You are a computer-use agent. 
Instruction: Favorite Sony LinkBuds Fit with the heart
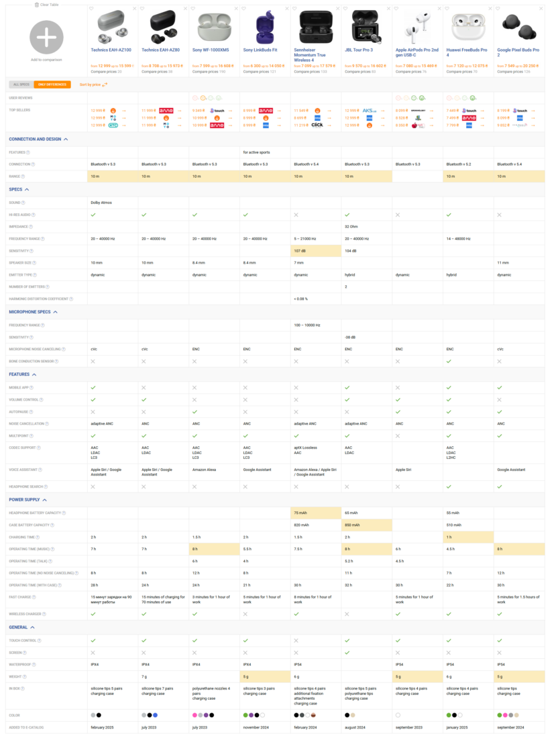click(x=243, y=9)
